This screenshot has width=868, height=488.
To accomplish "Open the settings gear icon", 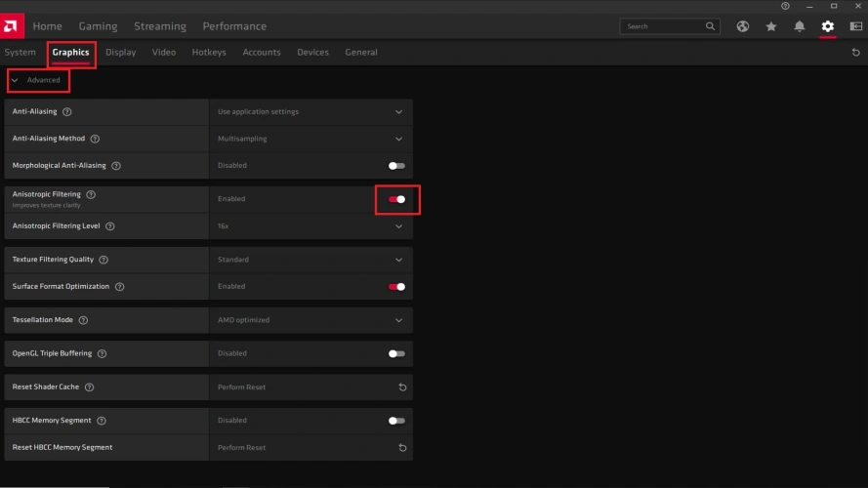I will coord(828,26).
